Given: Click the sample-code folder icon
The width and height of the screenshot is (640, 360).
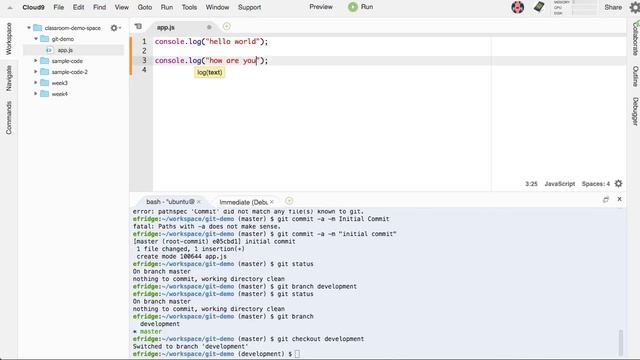Looking at the screenshot, I should pyautogui.click(x=44, y=61).
